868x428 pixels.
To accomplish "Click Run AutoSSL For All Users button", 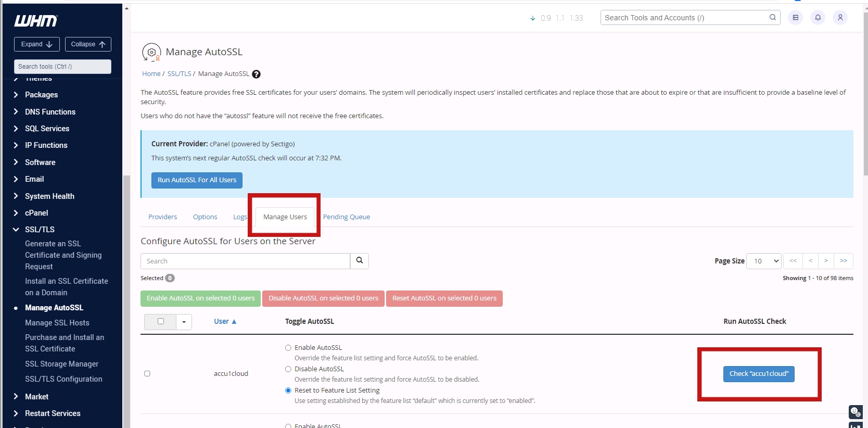I will point(197,180).
